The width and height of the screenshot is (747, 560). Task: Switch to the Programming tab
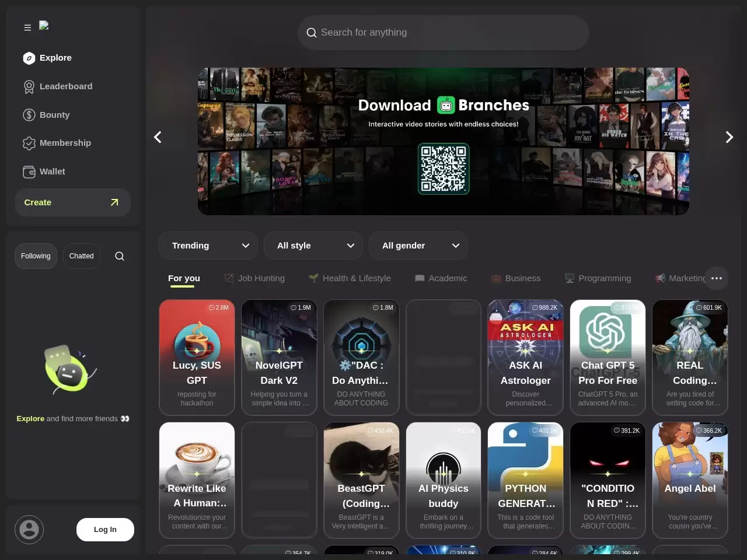click(598, 278)
